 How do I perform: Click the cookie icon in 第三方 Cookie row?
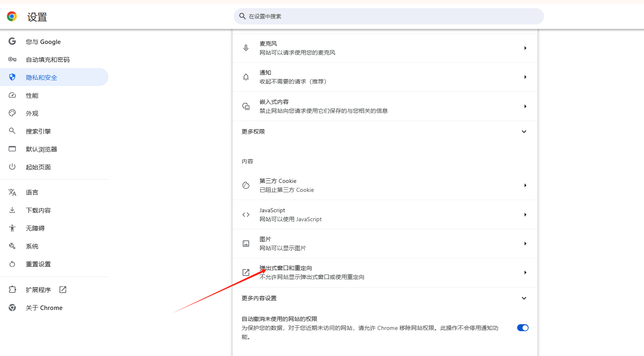click(246, 185)
